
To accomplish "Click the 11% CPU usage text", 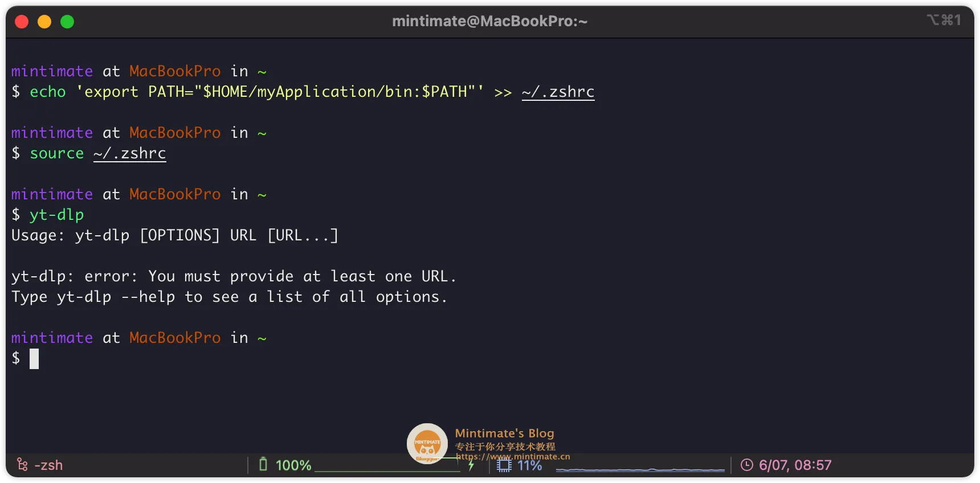I will pos(529,465).
